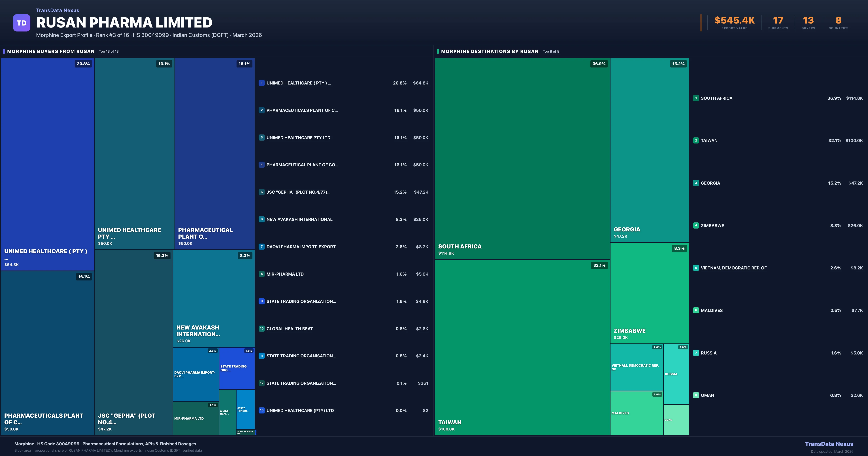
Task: Click the New Avakash International treemap tile
Action: click(214, 299)
